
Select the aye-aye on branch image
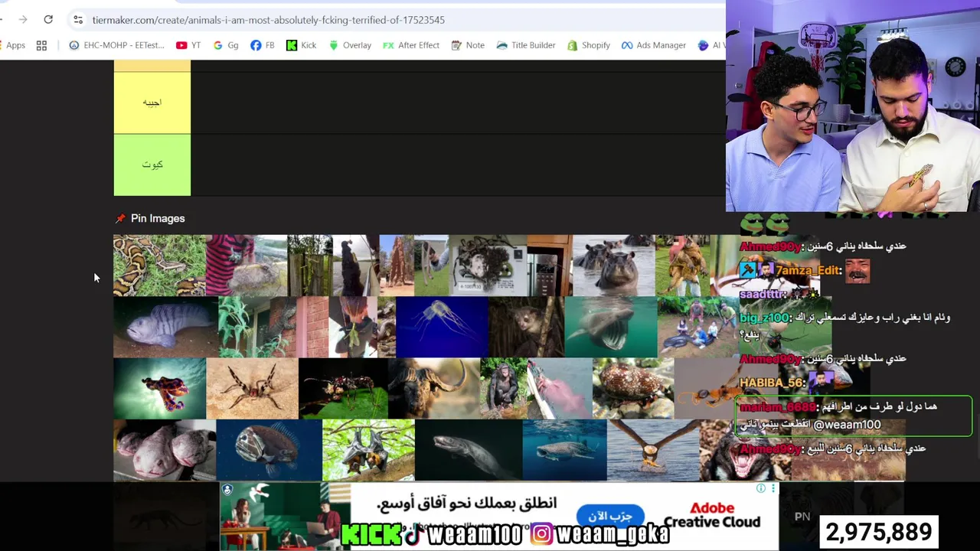526,327
